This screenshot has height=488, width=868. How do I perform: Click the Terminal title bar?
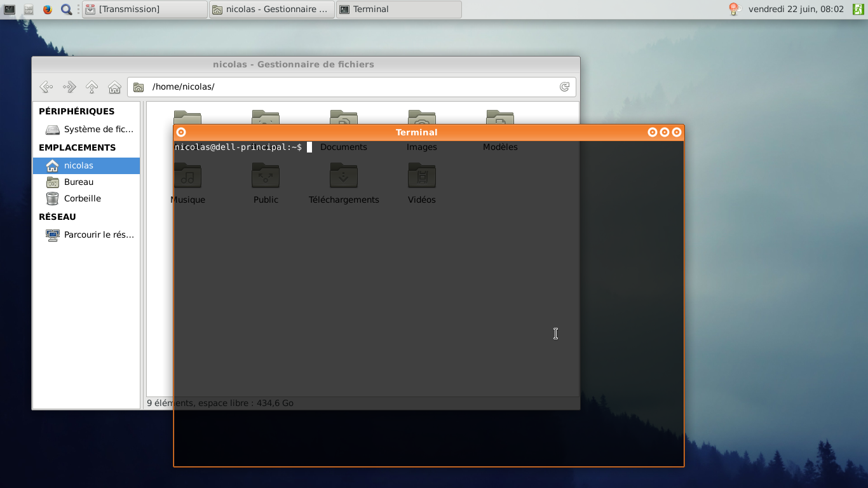416,132
